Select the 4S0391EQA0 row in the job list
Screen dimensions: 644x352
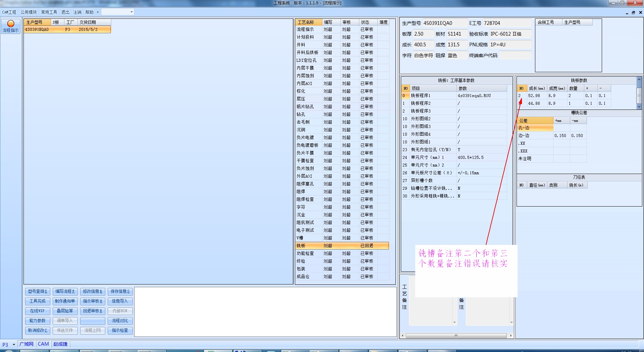[x=67, y=30]
